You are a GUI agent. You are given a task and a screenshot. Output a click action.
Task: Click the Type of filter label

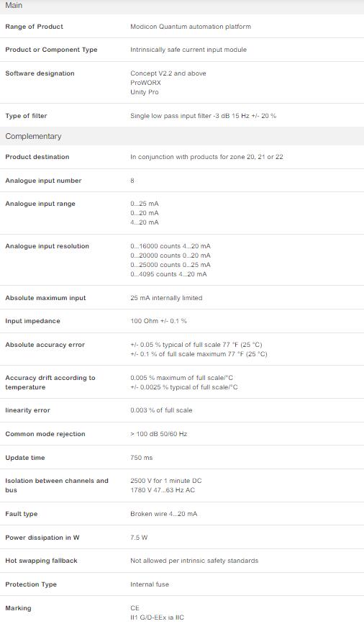click(x=26, y=116)
